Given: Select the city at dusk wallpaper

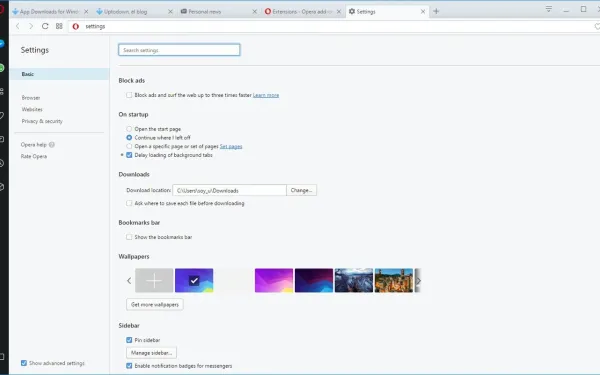Looking at the screenshot, I should pos(394,280).
